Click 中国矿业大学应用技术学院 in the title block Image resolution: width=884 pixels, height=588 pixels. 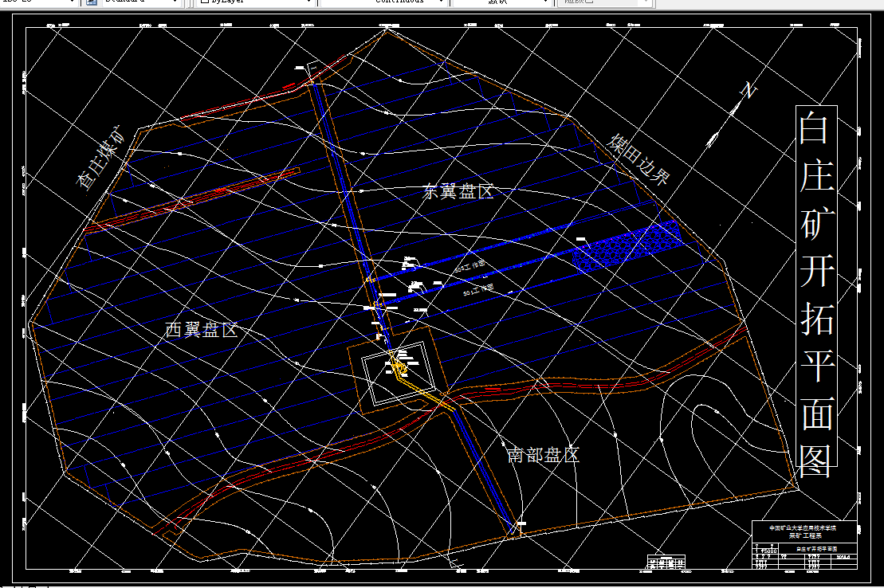pyautogui.click(x=803, y=528)
